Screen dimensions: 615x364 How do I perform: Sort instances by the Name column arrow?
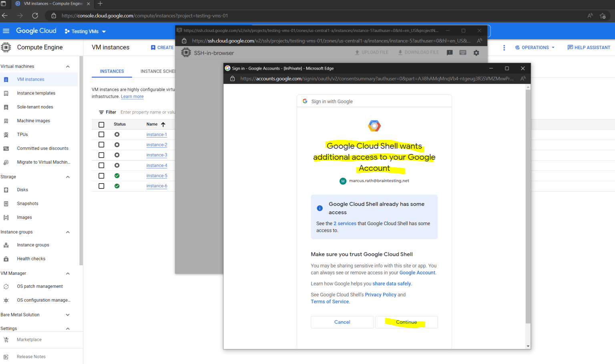[163, 124]
